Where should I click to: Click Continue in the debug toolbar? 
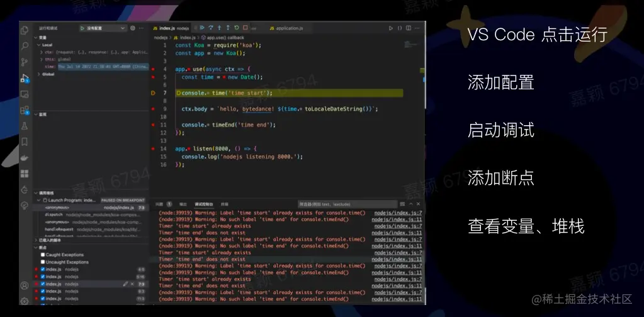tap(202, 28)
